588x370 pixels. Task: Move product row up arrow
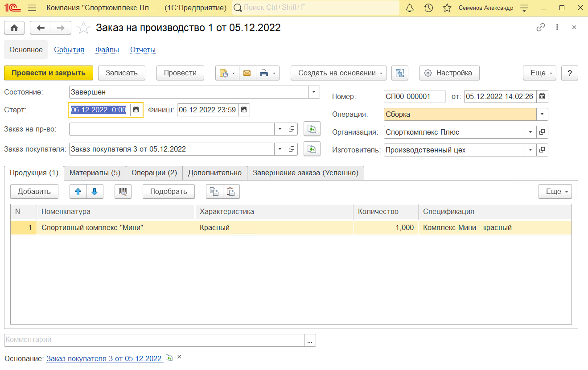[x=78, y=192]
